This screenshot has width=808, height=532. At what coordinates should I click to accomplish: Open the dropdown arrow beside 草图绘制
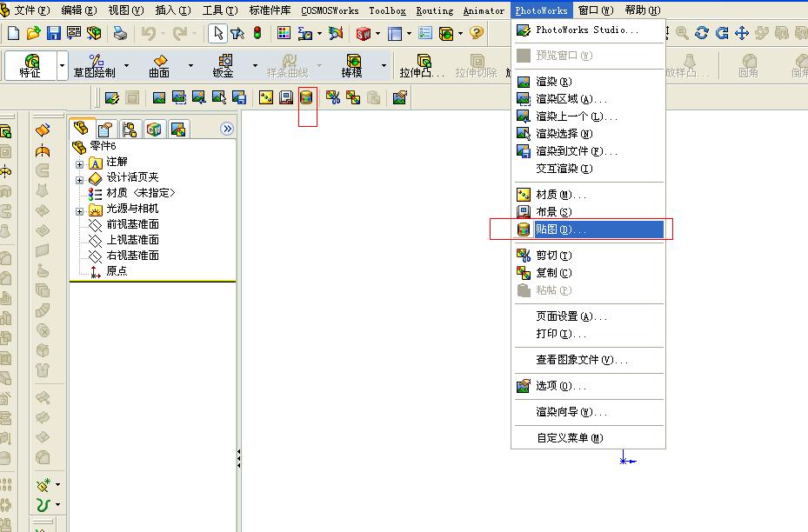pos(126,65)
